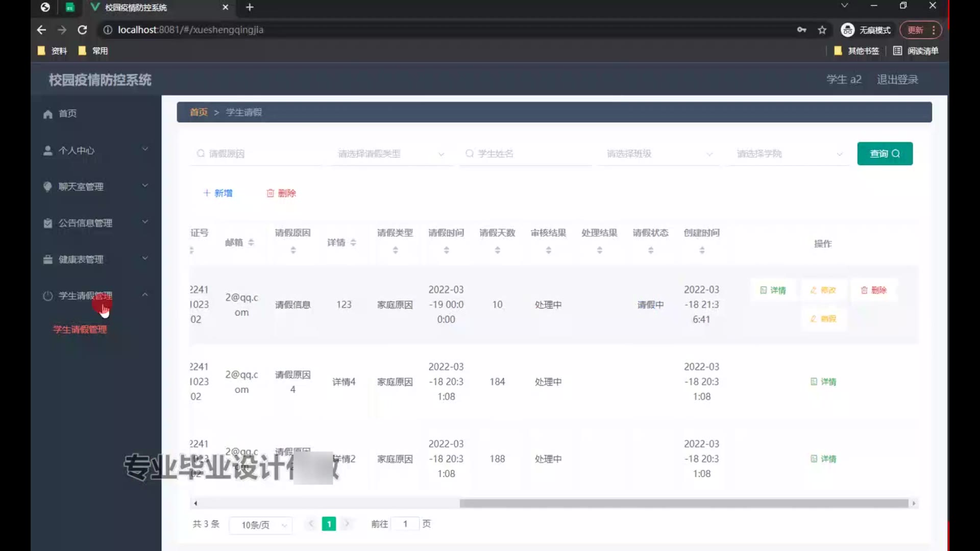Click the 学生请假管理 power icon

point(47,296)
